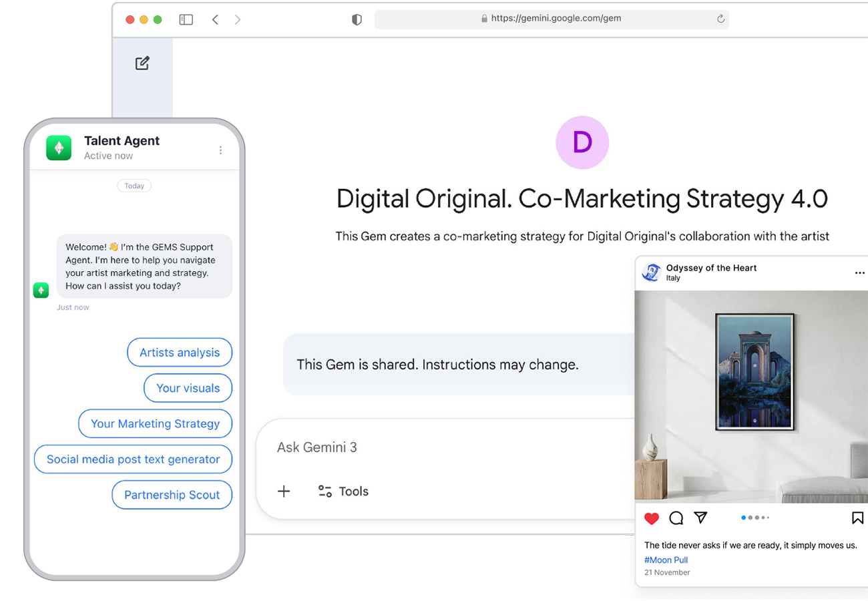
Task: Select the Artists analysis suggestion chip
Action: (x=180, y=353)
